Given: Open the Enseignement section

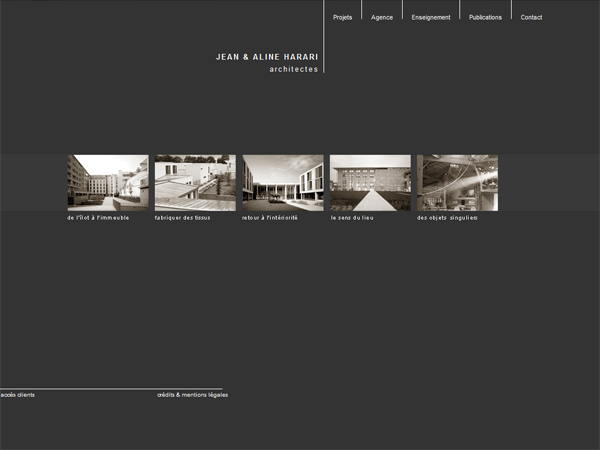Looking at the screenshot, I should [x=430, y=18].
